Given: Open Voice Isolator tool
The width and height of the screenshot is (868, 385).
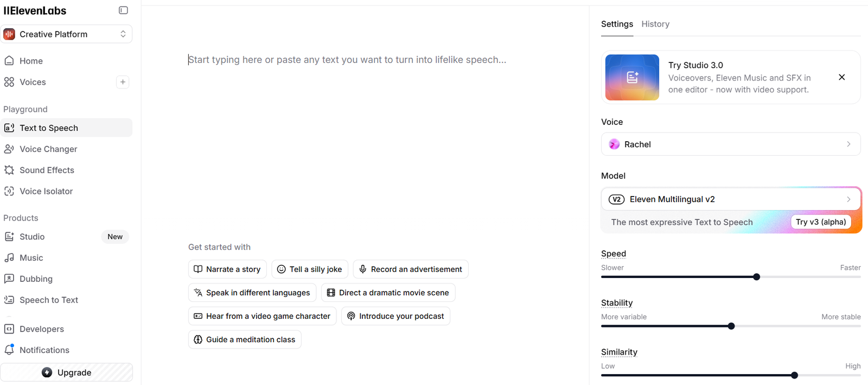Looking at the screenshot, I should tap(46, 191).
